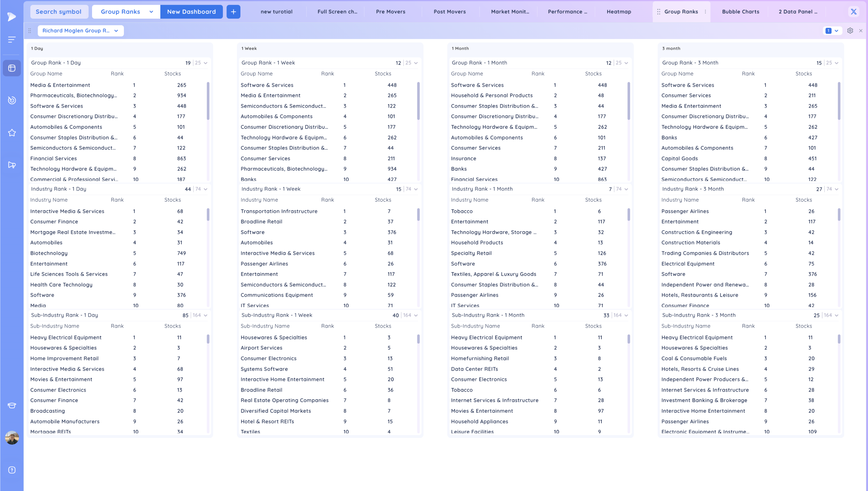Expand the Group Rank - 3 Month chevron

click(x=837, y=63)
